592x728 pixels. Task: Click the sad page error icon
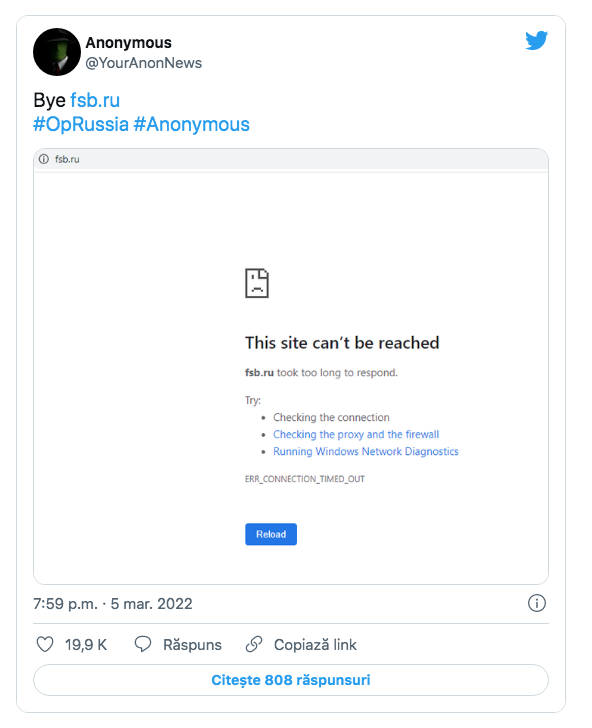(x=257, y=283)
